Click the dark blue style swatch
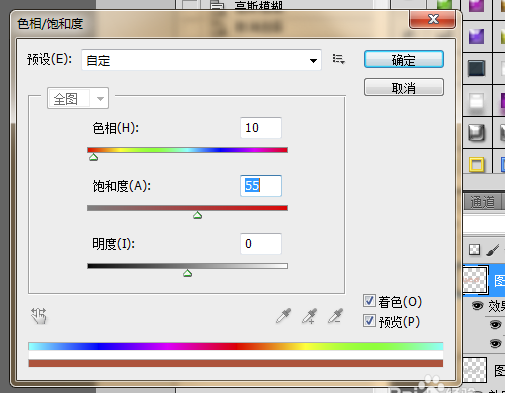 [x=477, y=69]
